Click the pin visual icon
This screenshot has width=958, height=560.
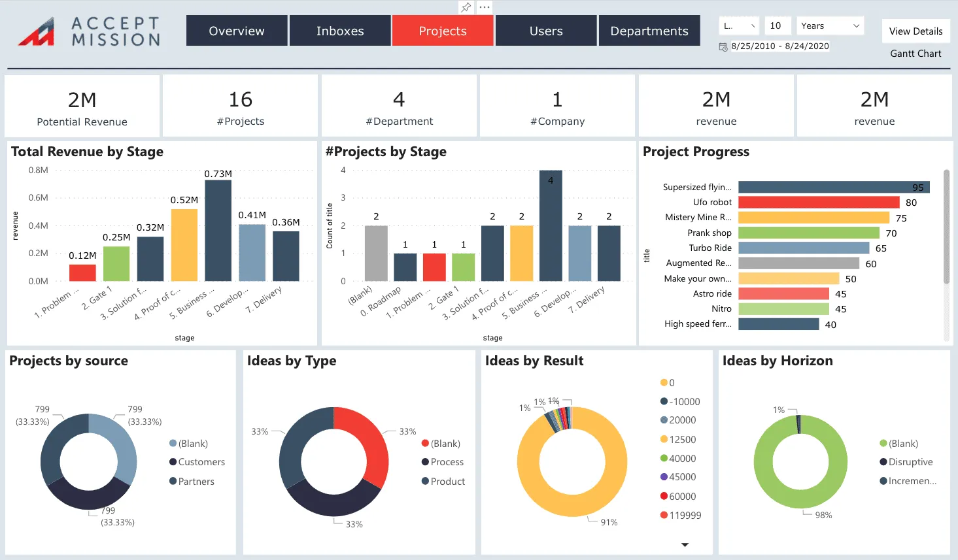pyautogui.click(x=466, y=7)
